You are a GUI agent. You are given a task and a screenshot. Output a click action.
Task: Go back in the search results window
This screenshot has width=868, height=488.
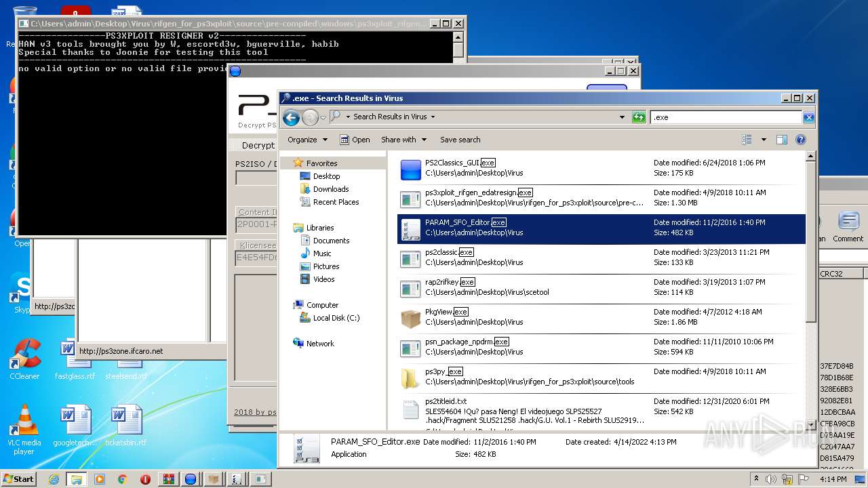coord(292,117)
